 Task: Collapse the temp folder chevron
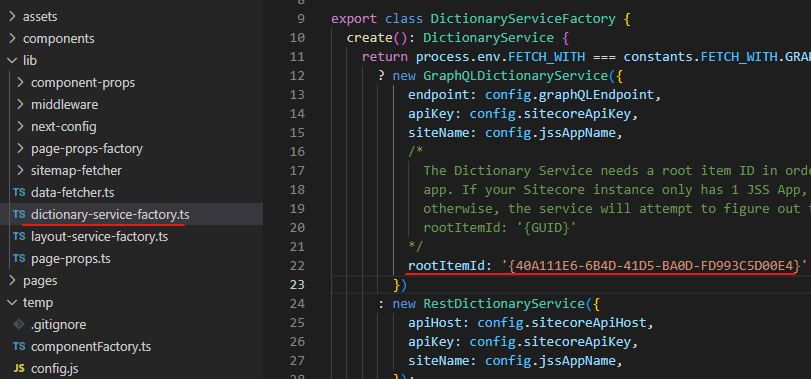tap(12, 302)
